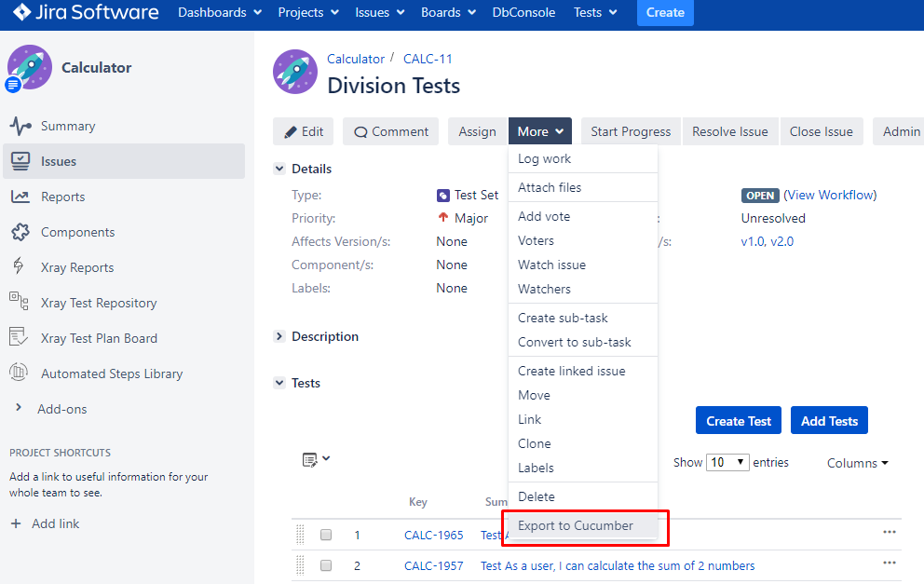This screenshot has height=584, width=924.
Task: Select Create linked issue menu item
Action: [583, 371]
